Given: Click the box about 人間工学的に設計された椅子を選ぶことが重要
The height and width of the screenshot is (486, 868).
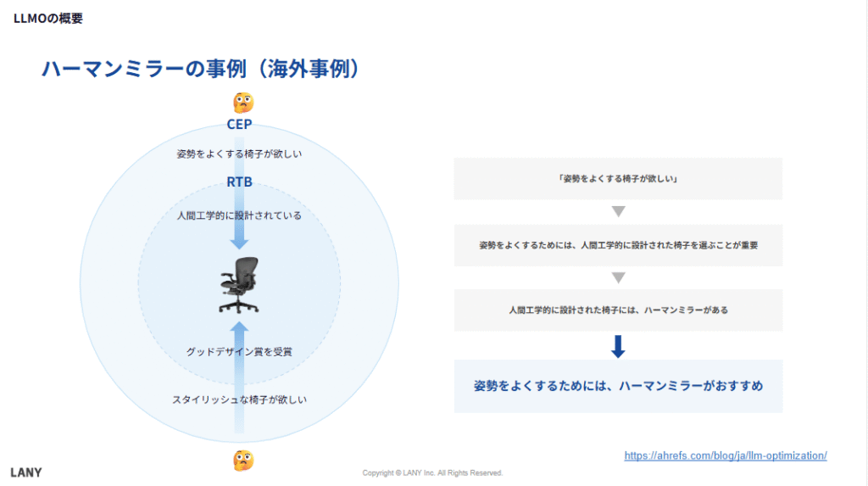Looking at the screenshot, I should click(618, 245).
